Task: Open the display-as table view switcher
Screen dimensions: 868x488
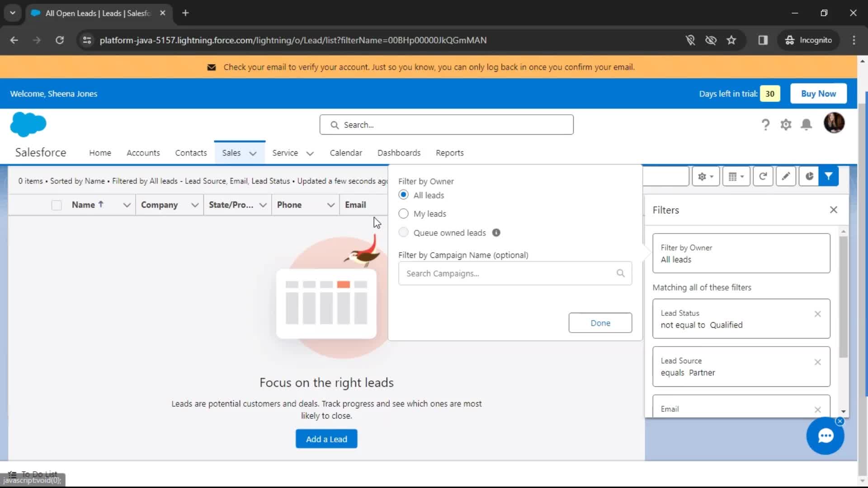Action: point(736,176)
